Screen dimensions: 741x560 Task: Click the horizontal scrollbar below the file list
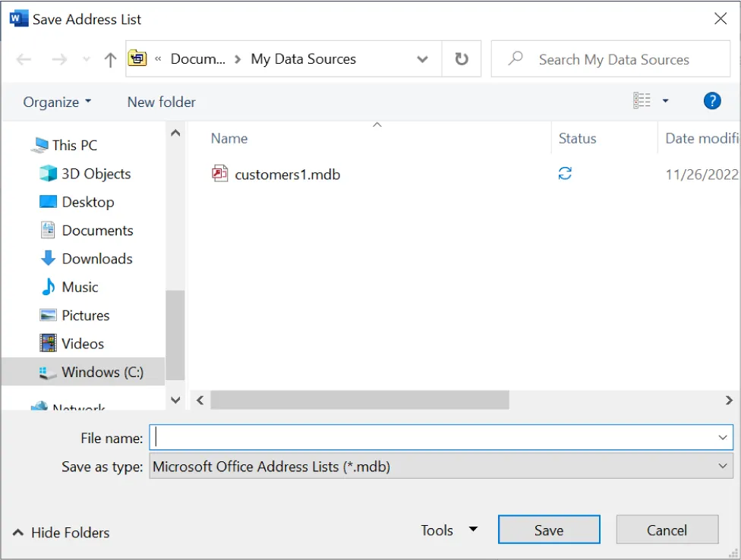(358, 400)
